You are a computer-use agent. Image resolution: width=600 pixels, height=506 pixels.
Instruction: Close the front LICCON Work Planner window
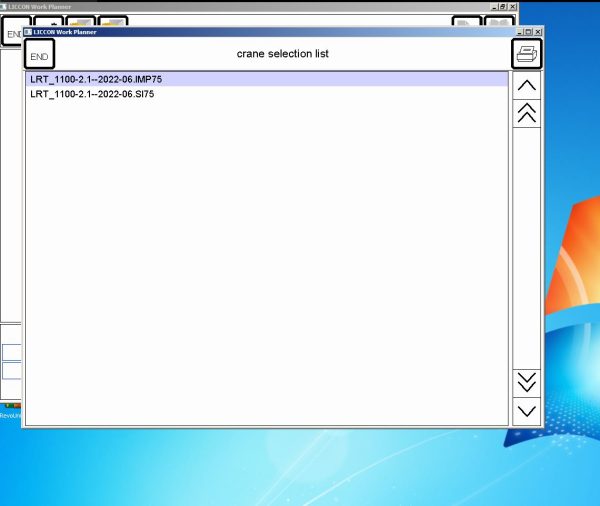538,32
